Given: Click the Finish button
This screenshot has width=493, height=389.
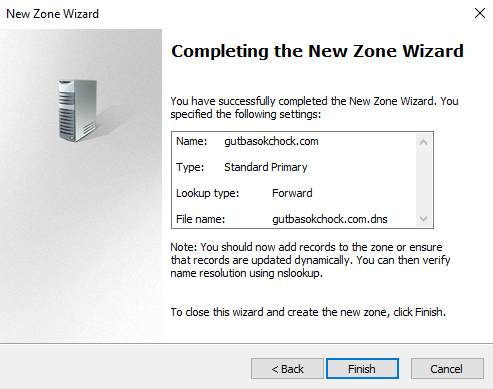Looking at the screenshot, I should 362,369.
